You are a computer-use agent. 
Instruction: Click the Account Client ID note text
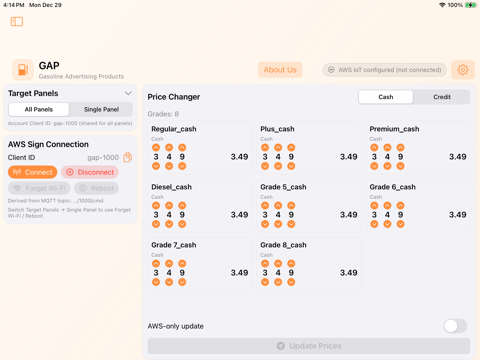70,123
